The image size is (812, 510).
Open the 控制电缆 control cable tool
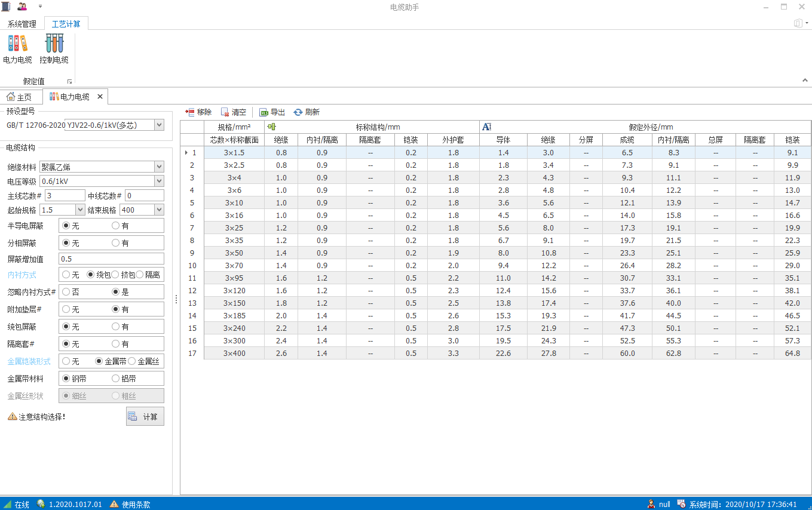tap(54, 49)
